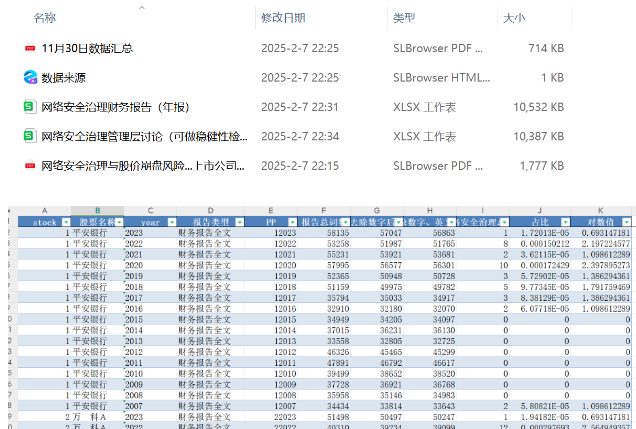
Task: Click cell with PP value 12007
Action: pos(271,406)
